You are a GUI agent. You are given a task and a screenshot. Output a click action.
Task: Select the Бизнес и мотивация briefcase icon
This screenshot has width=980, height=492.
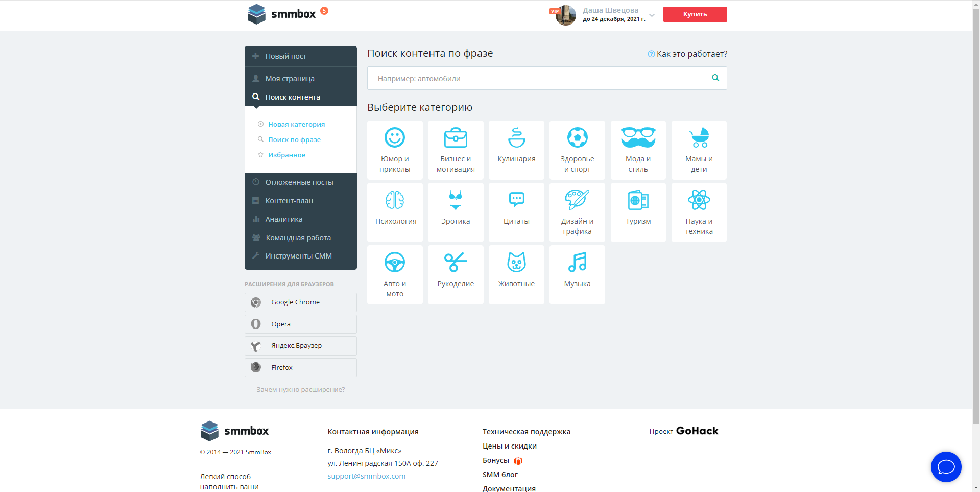click(456, 137)
